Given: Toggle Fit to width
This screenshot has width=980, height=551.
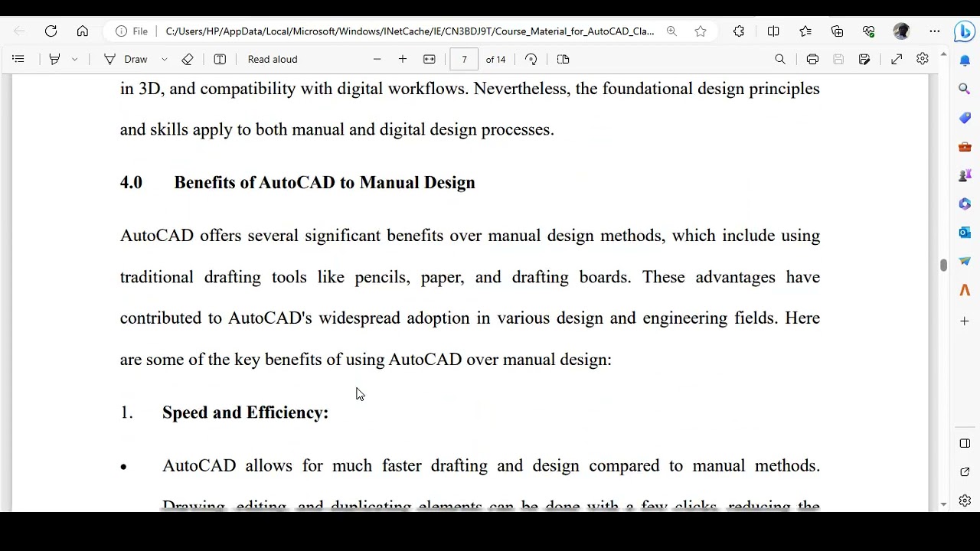Looking at the screenshot, I should (x=430, y=59).
